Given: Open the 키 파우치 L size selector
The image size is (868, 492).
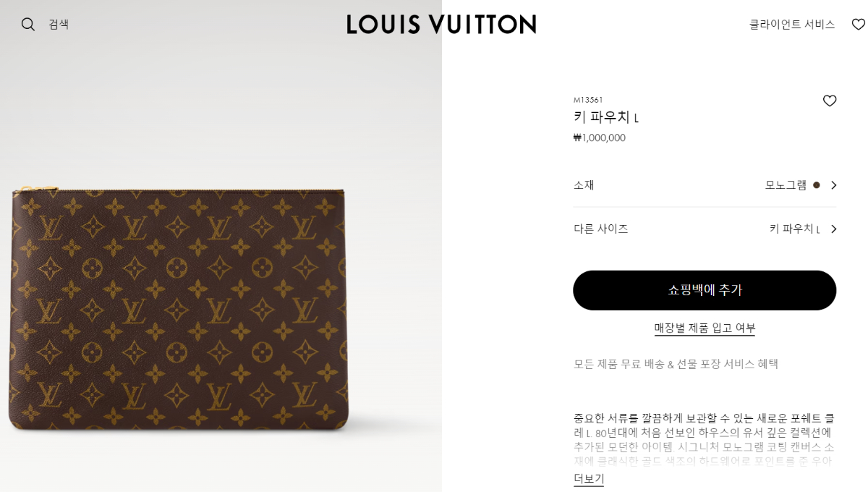Looking at the screenshot, I should 794,229.
